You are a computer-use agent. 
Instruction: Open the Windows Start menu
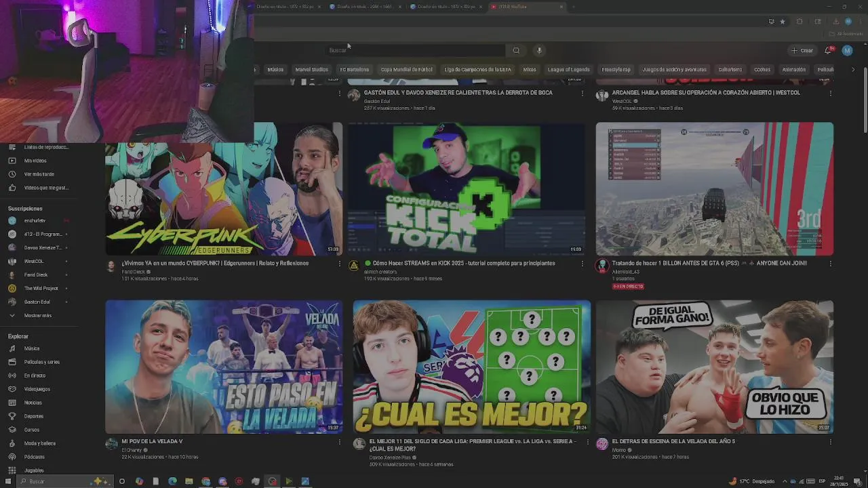(9, 481)
